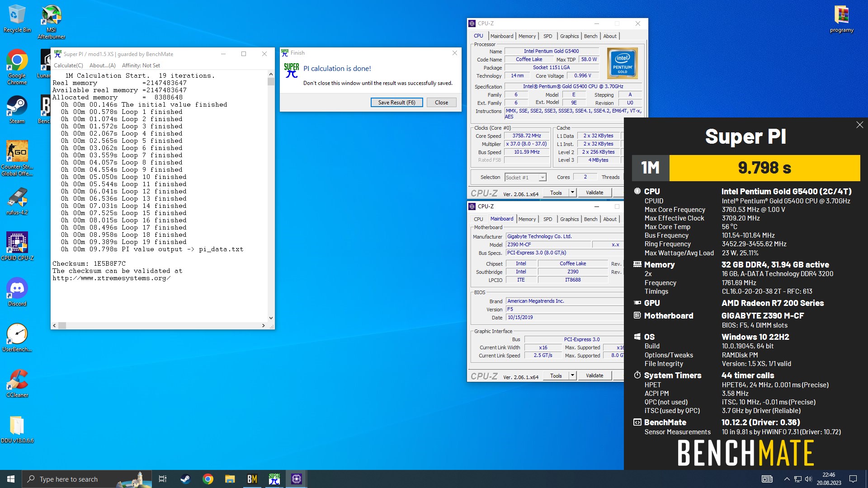Image resolution: width=868 pixels, height=488 pixels.
Task: Click vertical scrollbar up arrow in Super PI
Action: 271,74
